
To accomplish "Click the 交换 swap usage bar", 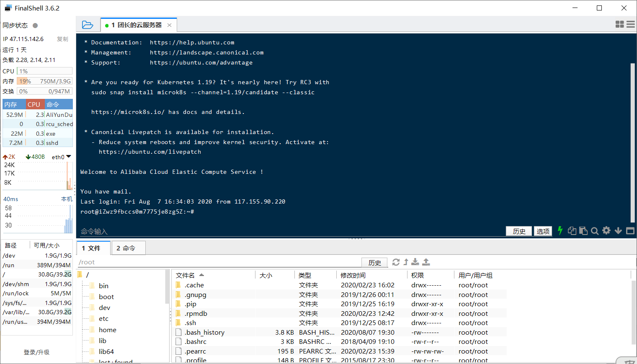I will 44,91.
